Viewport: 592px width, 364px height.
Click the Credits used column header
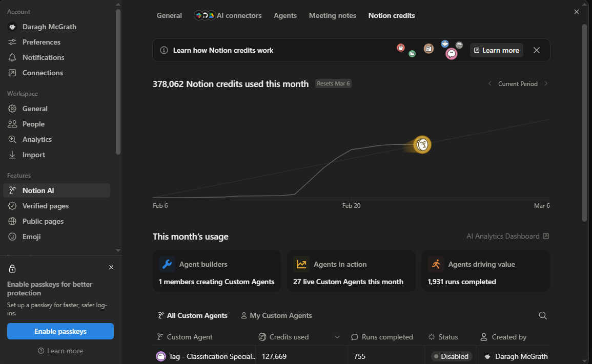[283, 337]
